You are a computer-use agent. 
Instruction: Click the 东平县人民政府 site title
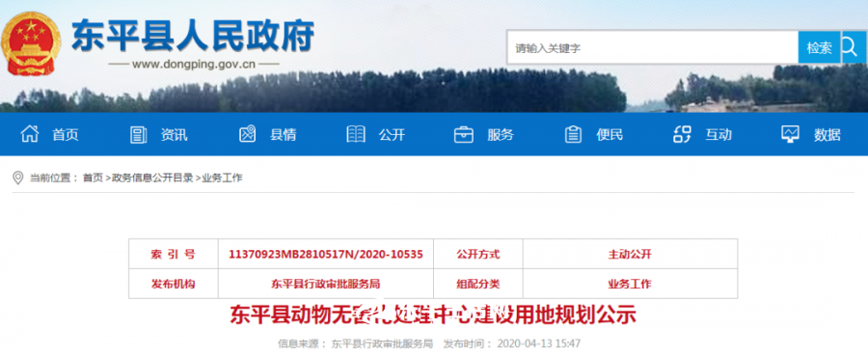(193, 35)
